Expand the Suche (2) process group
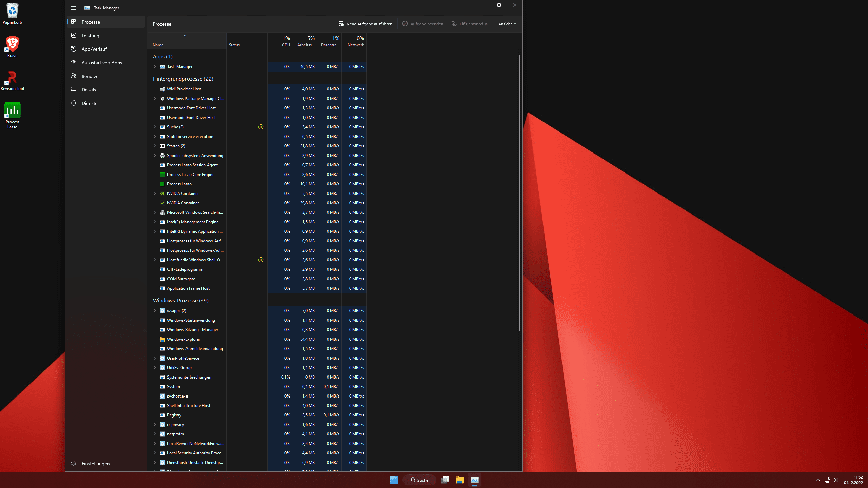Viewport: 868px width, 488px height. pos(155,127)
